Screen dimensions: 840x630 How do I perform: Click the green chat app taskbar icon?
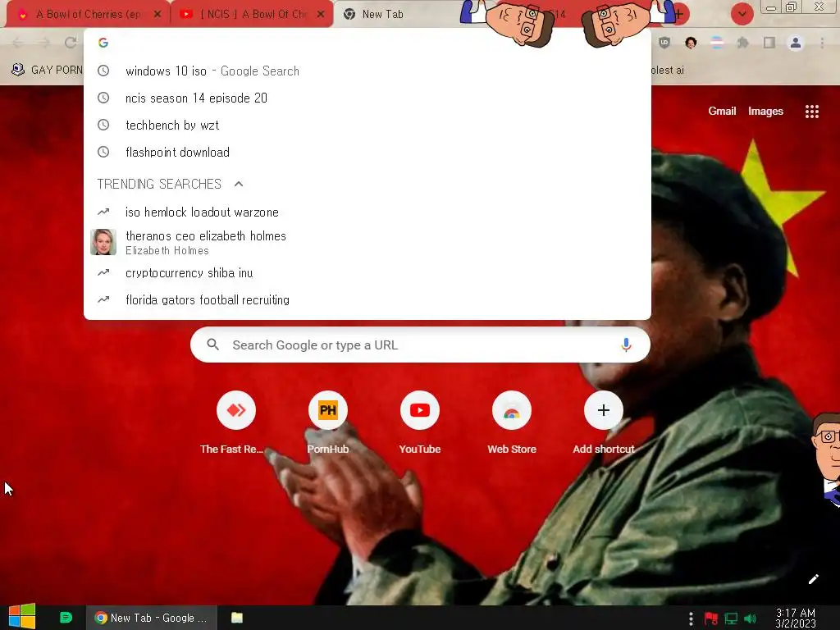click(x=66, y=618)
